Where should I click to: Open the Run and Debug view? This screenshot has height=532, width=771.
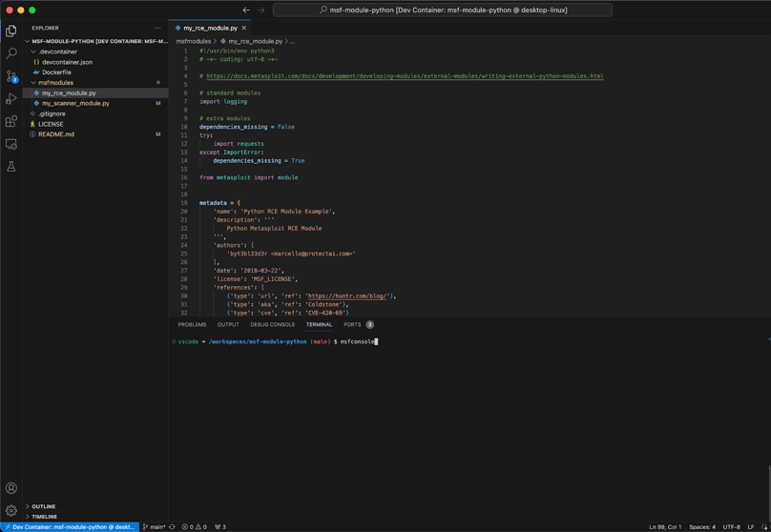(x=11, y=99)
